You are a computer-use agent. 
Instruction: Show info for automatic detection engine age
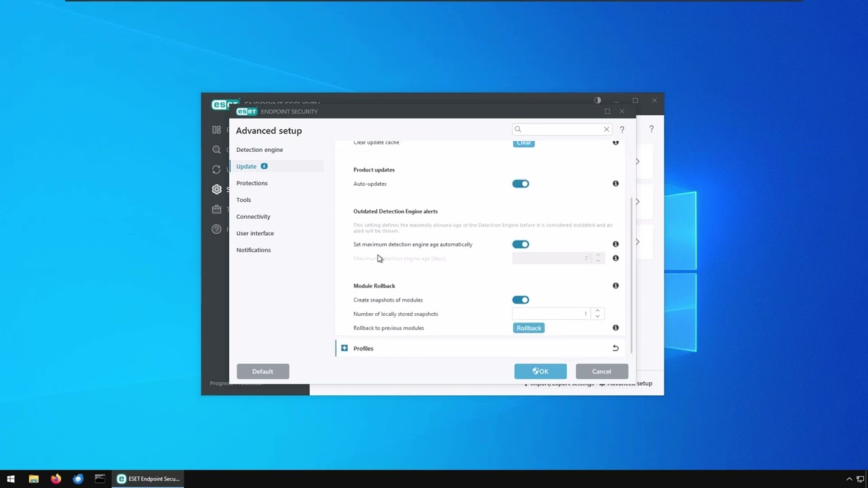(x=616, y=244)
